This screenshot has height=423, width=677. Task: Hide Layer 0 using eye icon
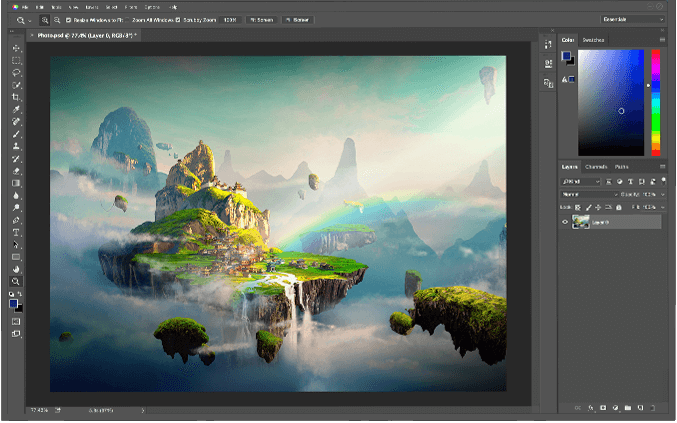[565, 222]
